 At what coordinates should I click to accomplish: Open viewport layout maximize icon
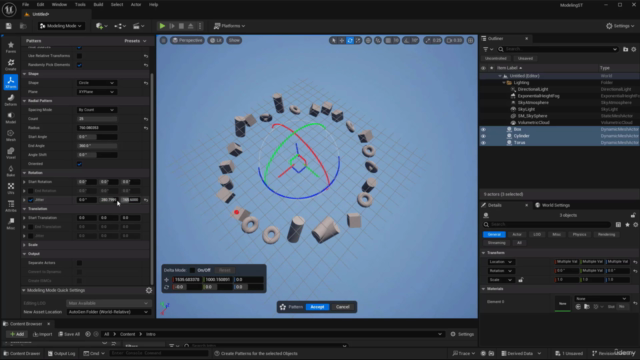tap(470, 40)
